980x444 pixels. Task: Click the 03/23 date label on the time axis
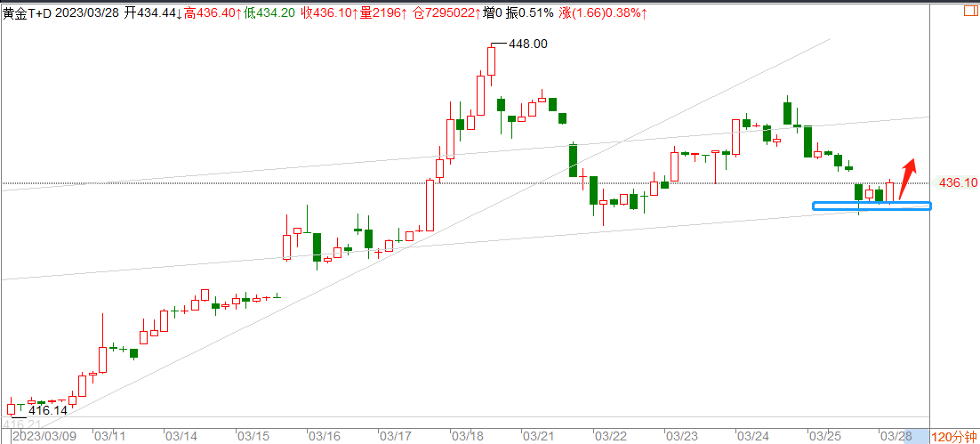[682, 436]
